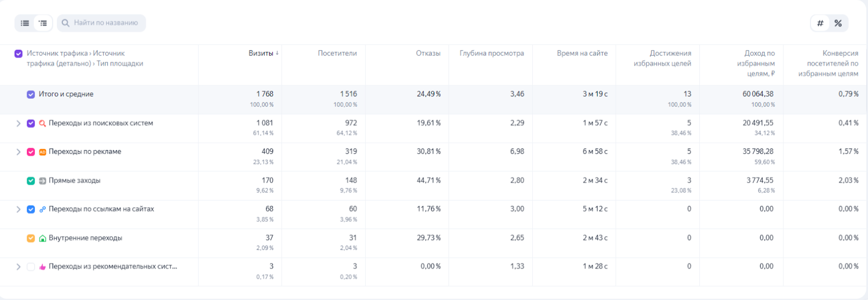Uncheck the "Итого и средние" checkbox

pyautogui.click(x=31, y=94)
